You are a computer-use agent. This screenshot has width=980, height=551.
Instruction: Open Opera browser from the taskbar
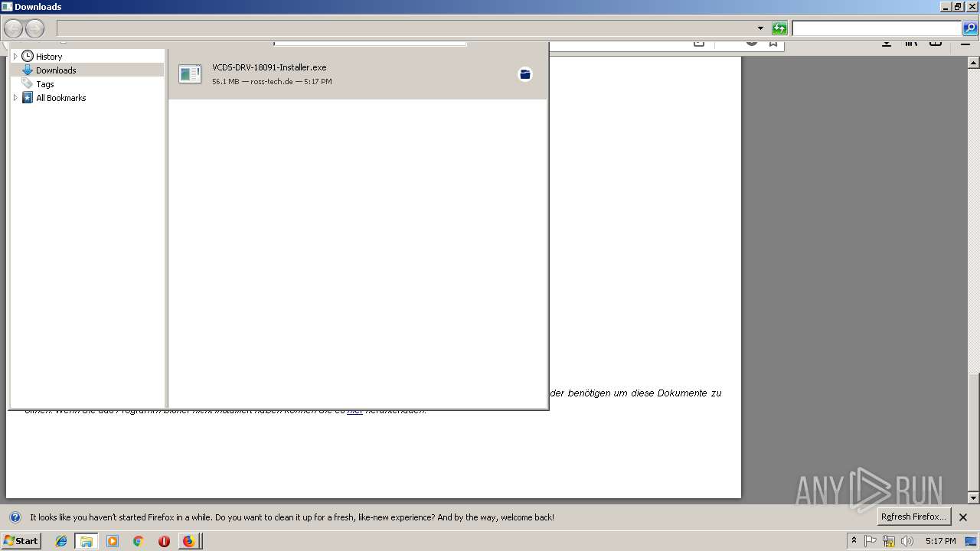coord(164,541)
